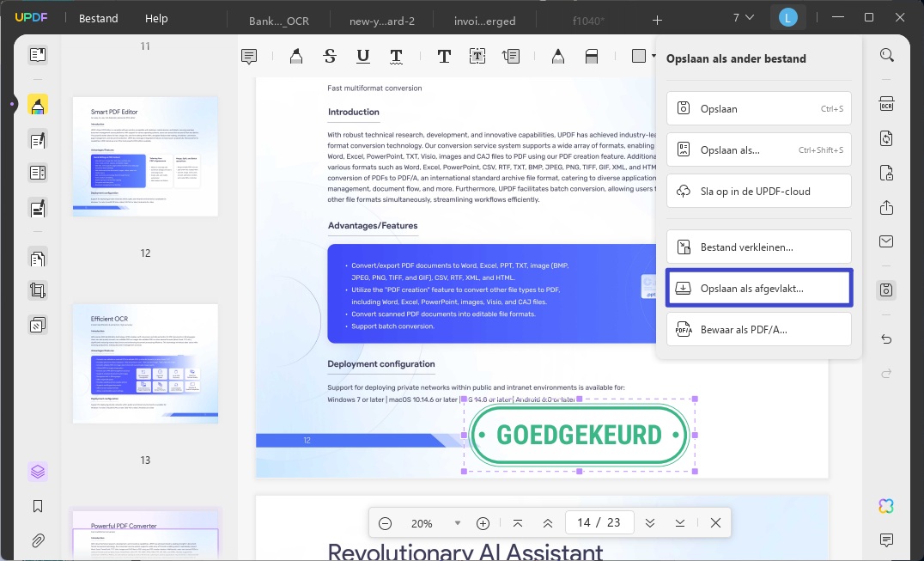Select the Highlight tool in toolbar
Viewport: 924px width, 561px height.
pyautogui.click(x=295, y=57)
